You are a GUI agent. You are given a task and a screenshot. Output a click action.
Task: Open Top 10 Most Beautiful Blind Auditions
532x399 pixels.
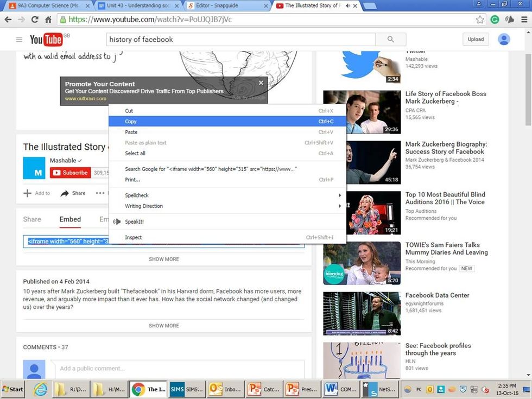point(445,198)
